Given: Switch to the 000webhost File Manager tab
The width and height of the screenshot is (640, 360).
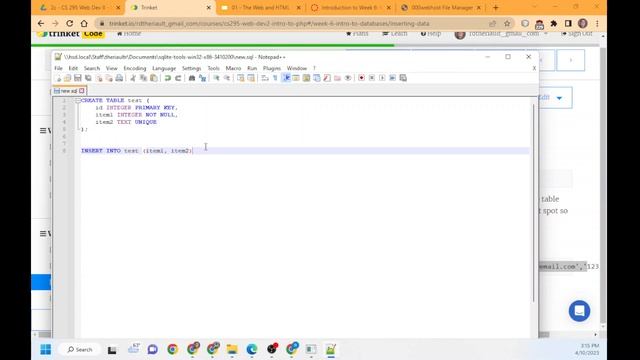Looking at the screenshot, I should (x=441, y=8).
